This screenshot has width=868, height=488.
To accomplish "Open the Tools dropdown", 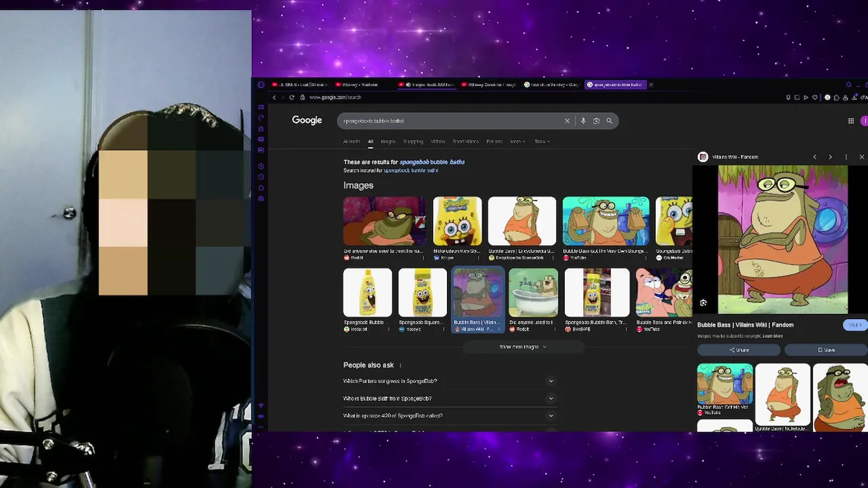I will click(x=542, y=142).
